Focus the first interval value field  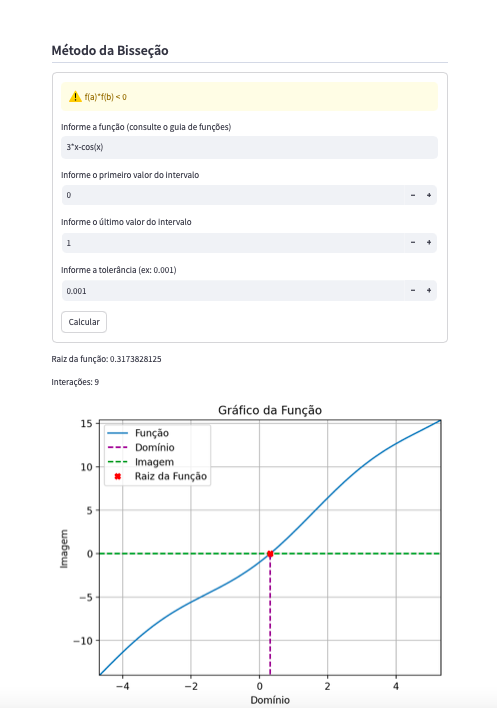click(233, 195)
